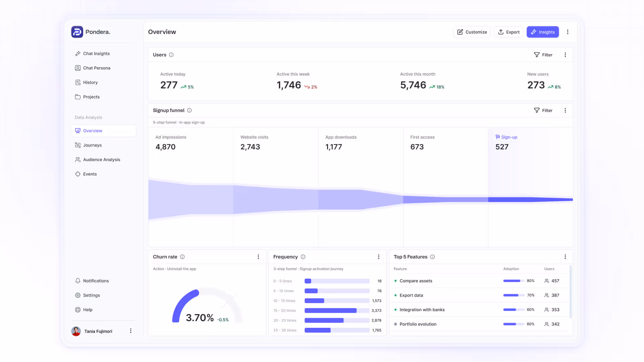644x362 pixels.
Task: Open the Frequency card options menu
Action: tap(379, 256)
